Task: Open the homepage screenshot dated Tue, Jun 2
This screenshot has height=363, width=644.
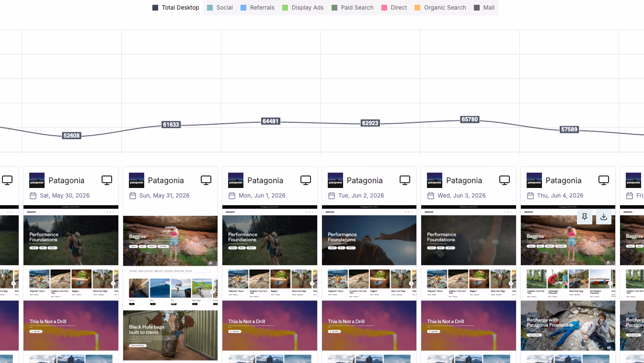Action: (369, 284)
